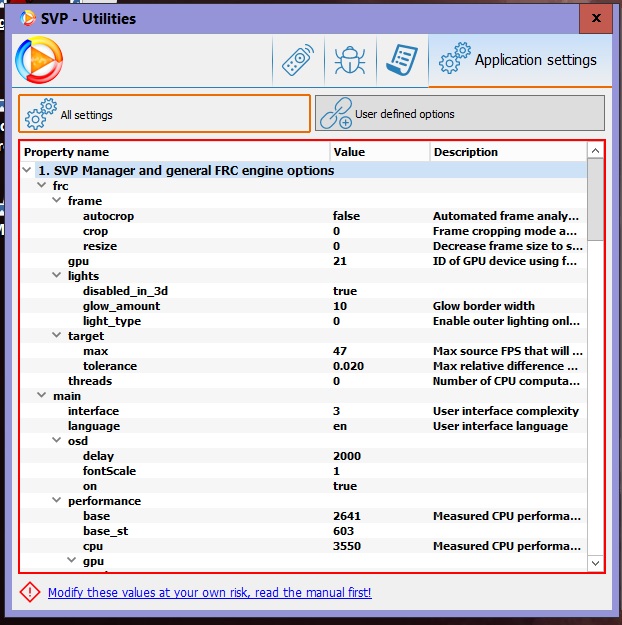622x625 pixels.
Task: Open the script log tab icon
Action: [402, 60]
